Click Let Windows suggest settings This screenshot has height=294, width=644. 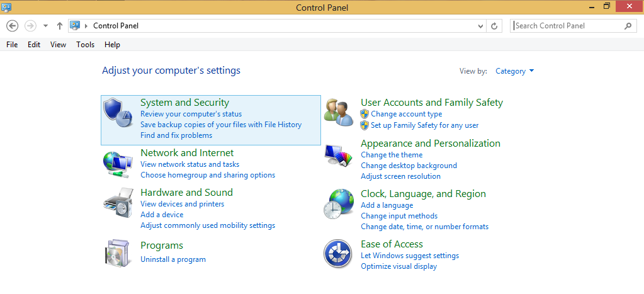410,256
